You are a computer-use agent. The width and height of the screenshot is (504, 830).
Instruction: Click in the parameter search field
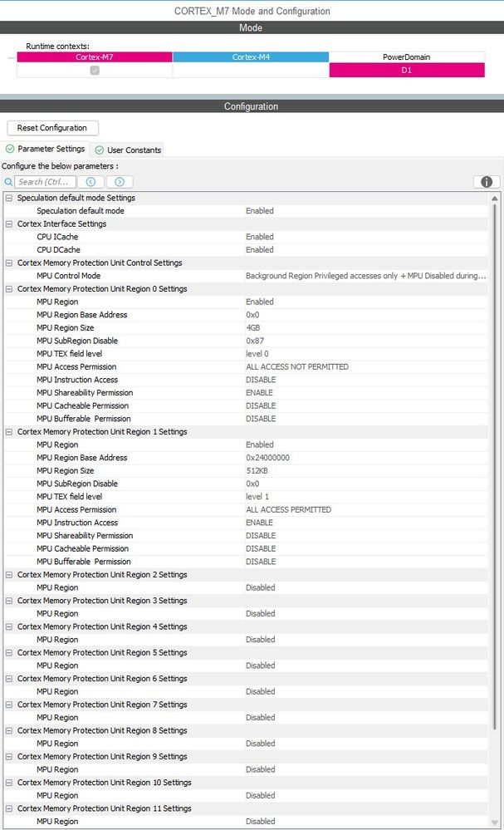(x=46, y=181)
